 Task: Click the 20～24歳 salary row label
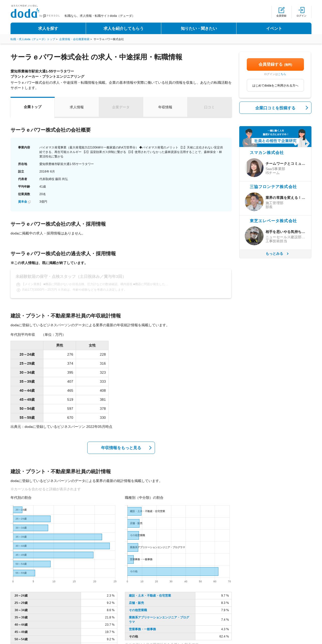[27, 355]
